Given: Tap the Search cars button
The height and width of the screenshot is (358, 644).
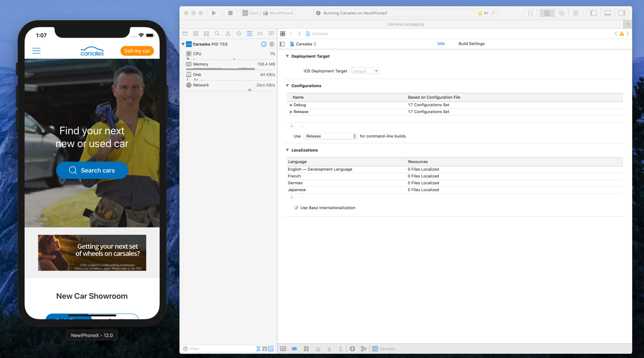Looking at the screenshot, I should click(92, 170).
